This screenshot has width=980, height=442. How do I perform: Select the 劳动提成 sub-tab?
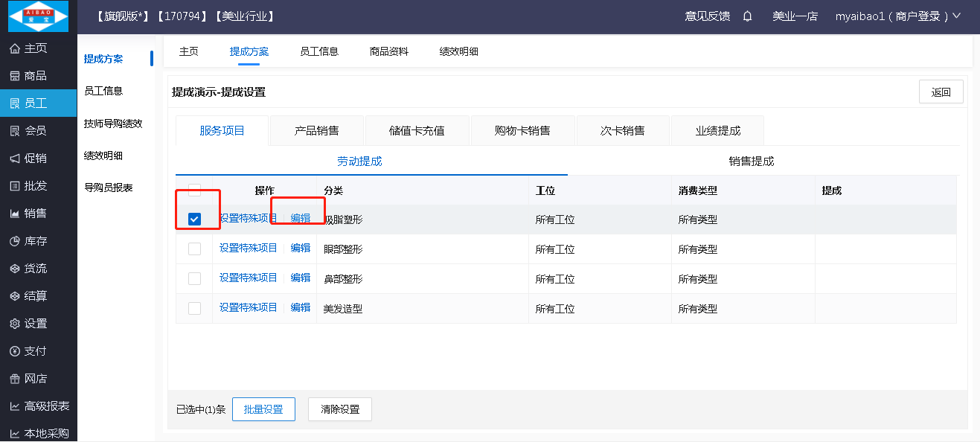(359, 161)
